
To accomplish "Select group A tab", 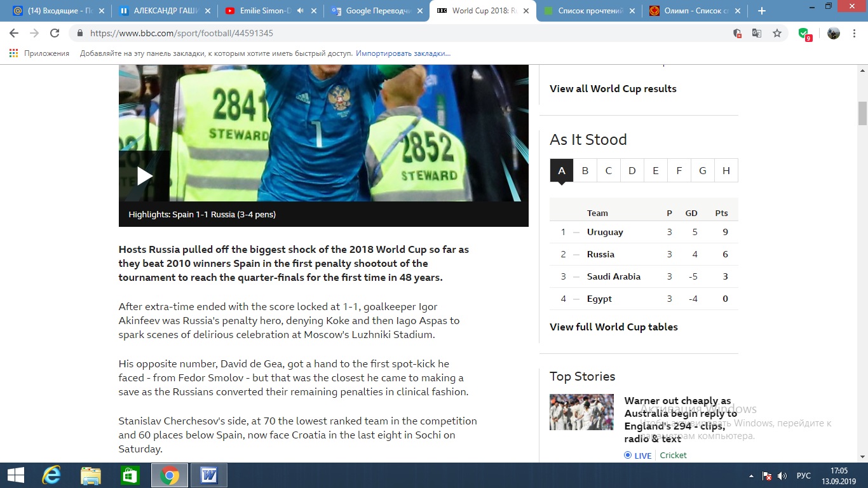I will (561, 170).
